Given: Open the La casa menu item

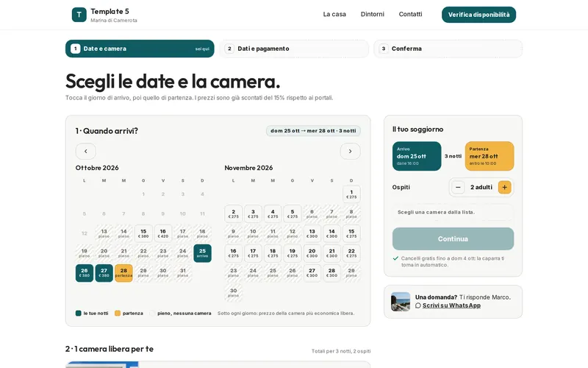Looking at the screenshot, I should click(334, 14).
